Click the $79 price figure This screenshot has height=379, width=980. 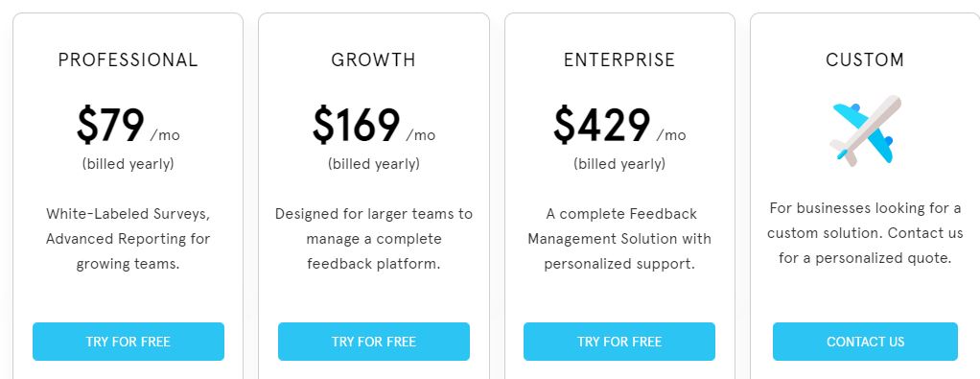point(110,126)
